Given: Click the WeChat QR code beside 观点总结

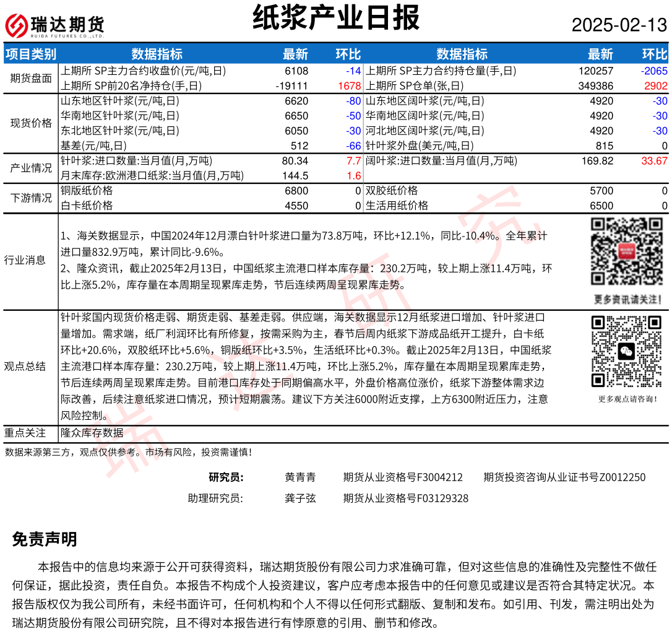Looking at the screenshot, I should click(627, 351).
